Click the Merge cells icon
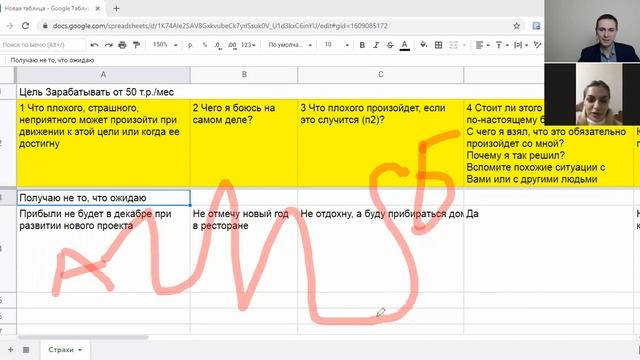The image size is (640, 360). tap(453, 45)
